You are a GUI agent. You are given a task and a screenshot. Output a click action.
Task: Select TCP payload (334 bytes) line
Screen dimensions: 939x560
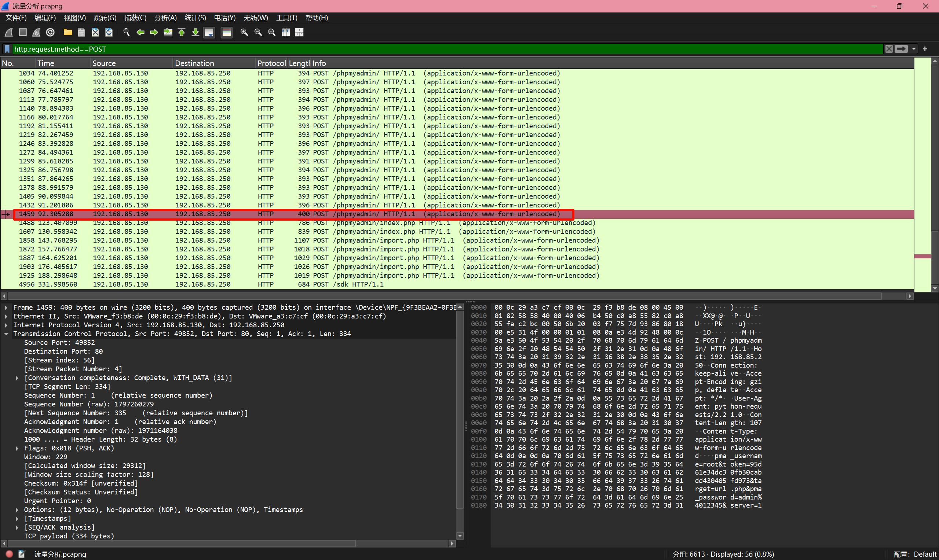(69, 536)
